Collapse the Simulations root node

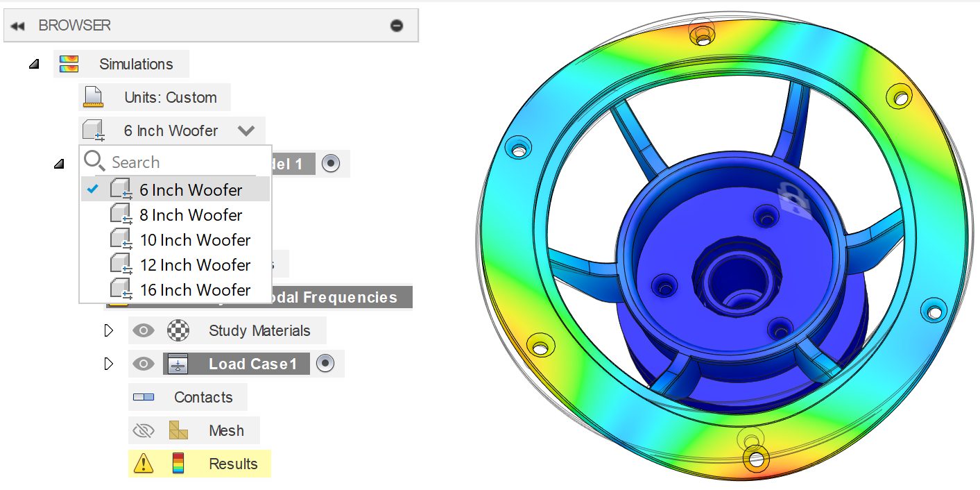34,65
